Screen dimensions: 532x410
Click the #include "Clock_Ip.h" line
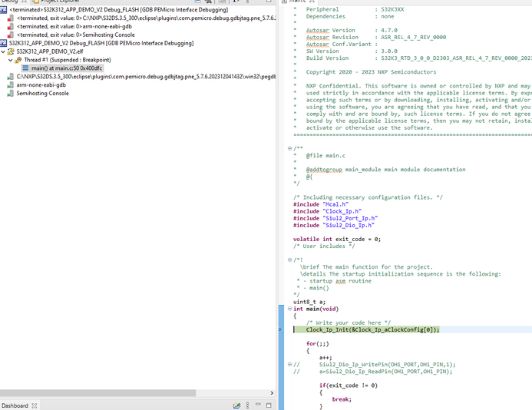pos(327,211)
